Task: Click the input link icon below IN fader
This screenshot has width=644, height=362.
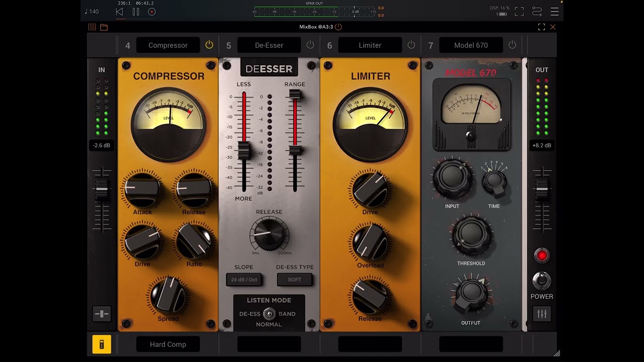Action: (102, 314)
